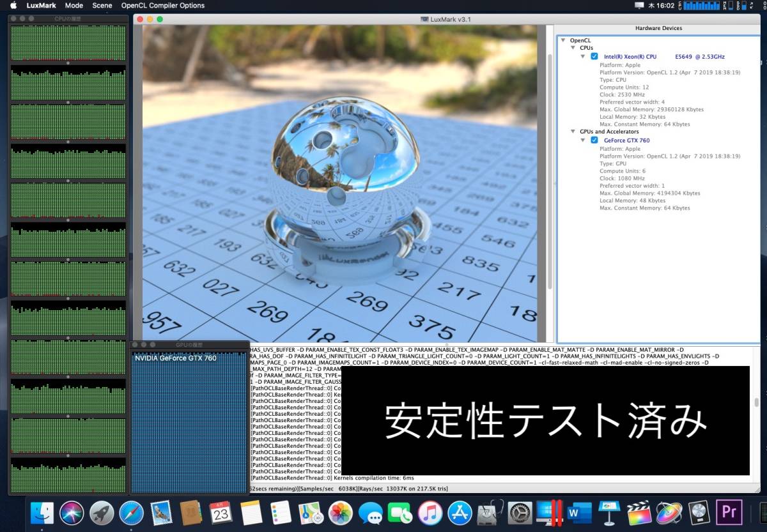Open Launchpad rocket icon
The width and height of the screenshot is (767, 532).
102,512
